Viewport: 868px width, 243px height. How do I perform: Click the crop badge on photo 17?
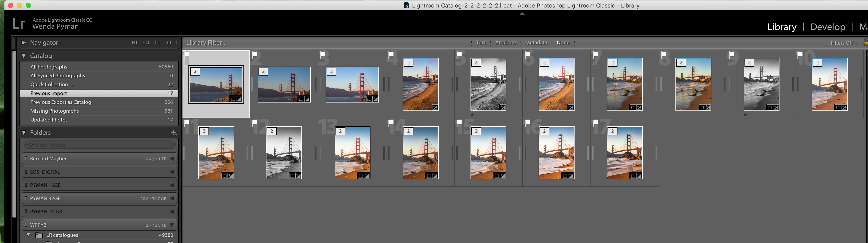point(633,176)
